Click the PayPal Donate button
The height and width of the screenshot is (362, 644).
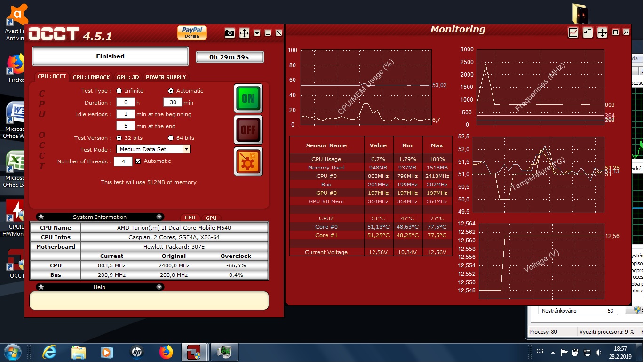192,32
